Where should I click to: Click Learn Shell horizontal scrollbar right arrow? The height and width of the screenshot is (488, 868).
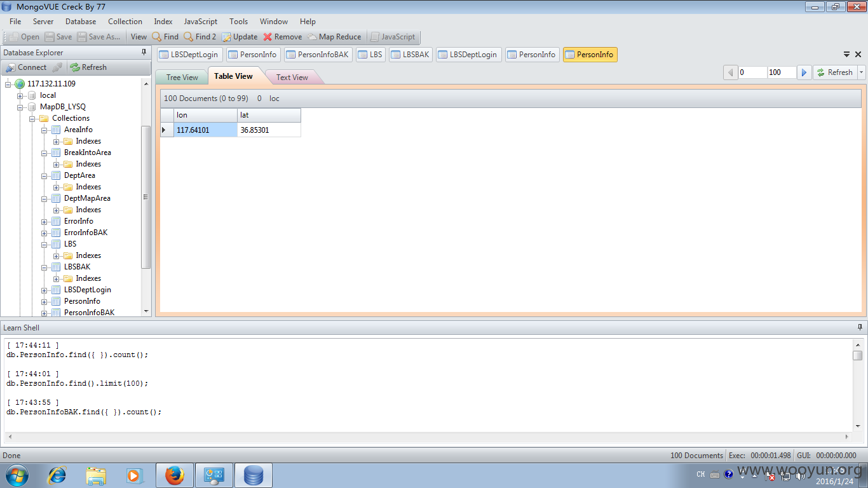(847, 437)
